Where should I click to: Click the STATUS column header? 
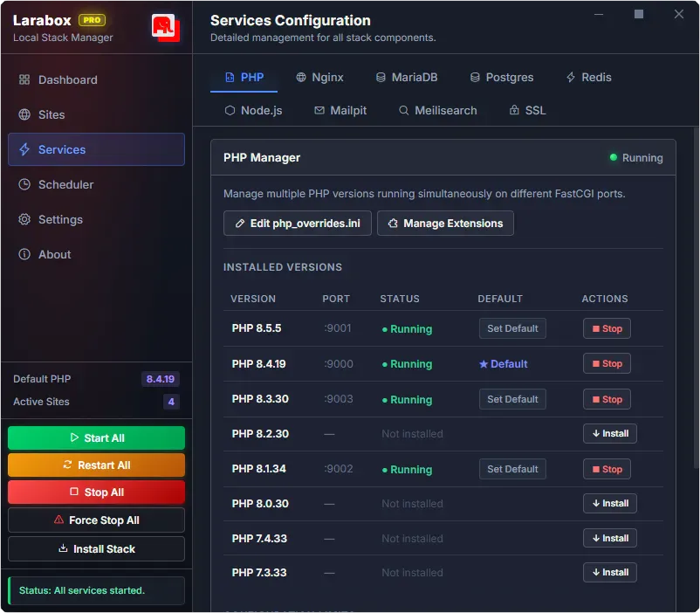click(400, 299)
